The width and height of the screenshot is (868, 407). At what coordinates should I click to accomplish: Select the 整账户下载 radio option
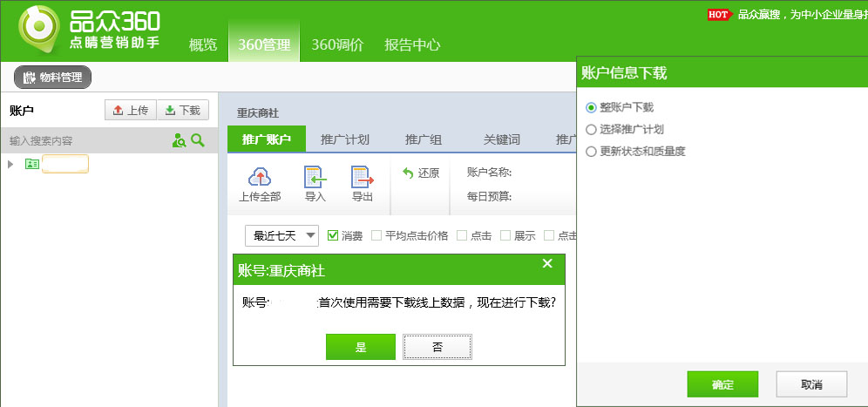[x=591, y=107]
